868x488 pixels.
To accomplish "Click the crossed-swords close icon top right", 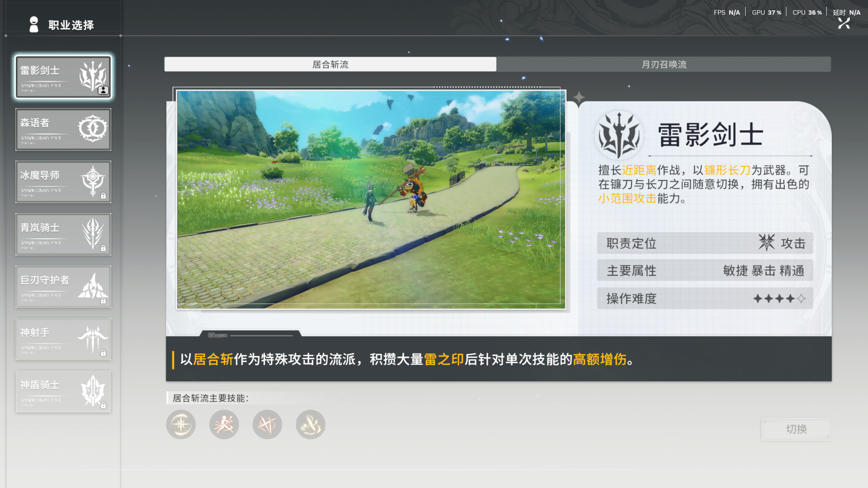I will [x=844, y=23].
